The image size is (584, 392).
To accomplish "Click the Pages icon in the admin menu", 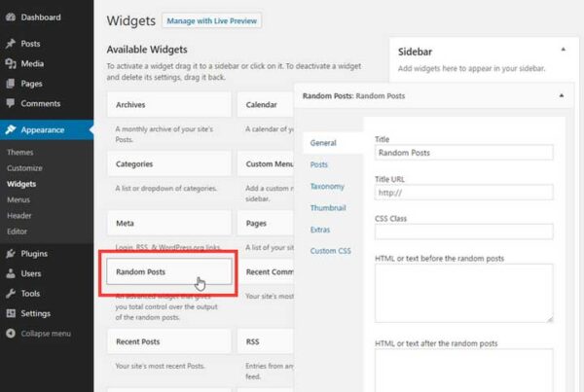I will (10, 84).
